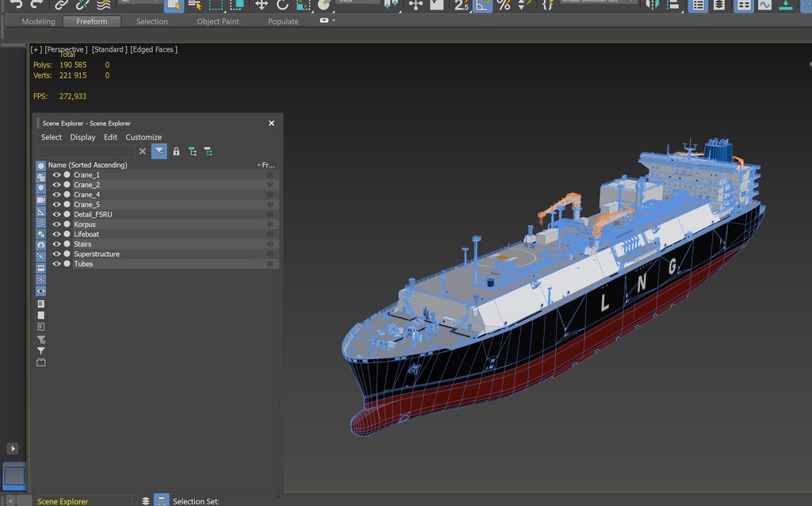Click the Undo arrow in main toolbar
812x506 pixels.
coord(16,5)
